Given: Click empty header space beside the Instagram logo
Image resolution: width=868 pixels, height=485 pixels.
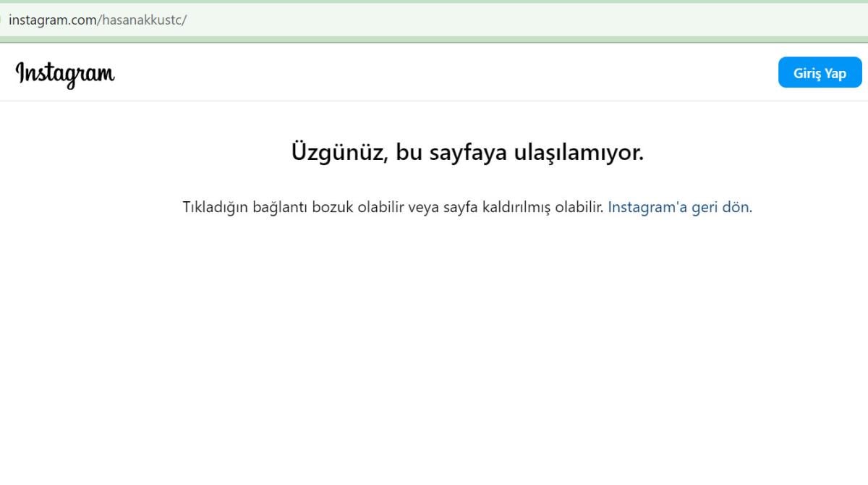Looking at the screenshot, I should [434, 73].
